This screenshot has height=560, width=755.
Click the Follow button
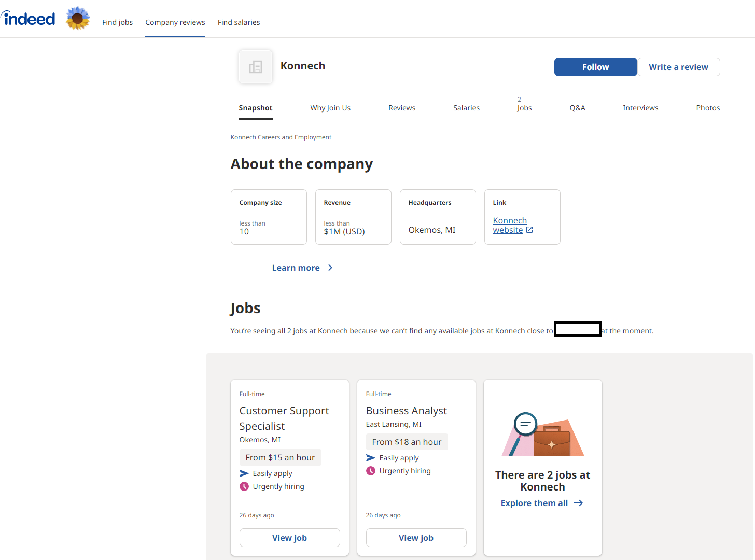(596, 67)
